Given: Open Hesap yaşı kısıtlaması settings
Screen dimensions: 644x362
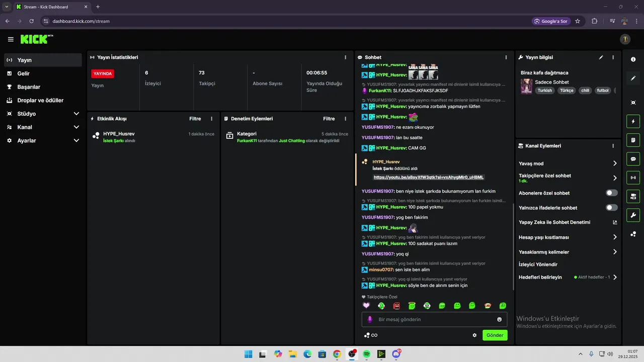Looking at the screenshot, I should [x=568, y=237].
